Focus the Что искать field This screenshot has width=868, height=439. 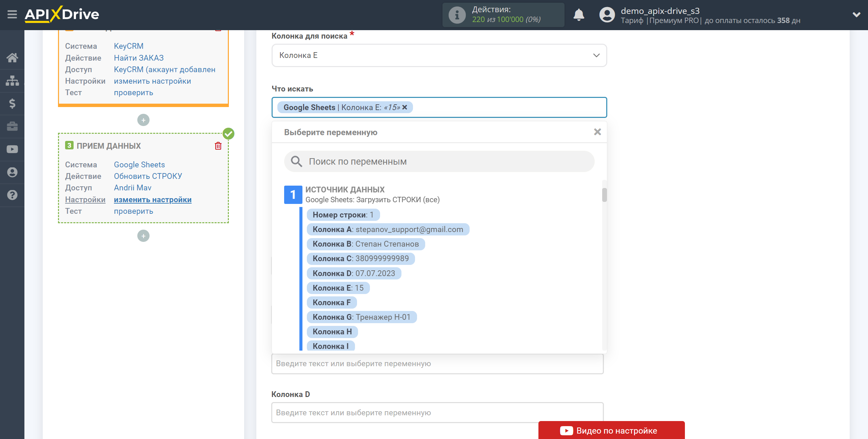[x=439, y=107]
